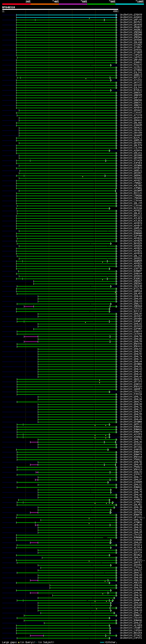Select the UniRef100_B7U8J0 label

coord(131,90)
